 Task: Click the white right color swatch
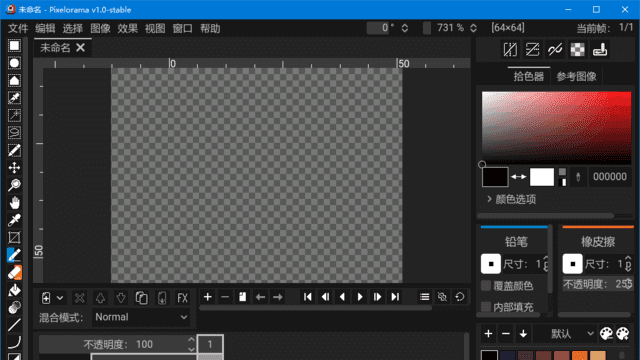[542, 177]
